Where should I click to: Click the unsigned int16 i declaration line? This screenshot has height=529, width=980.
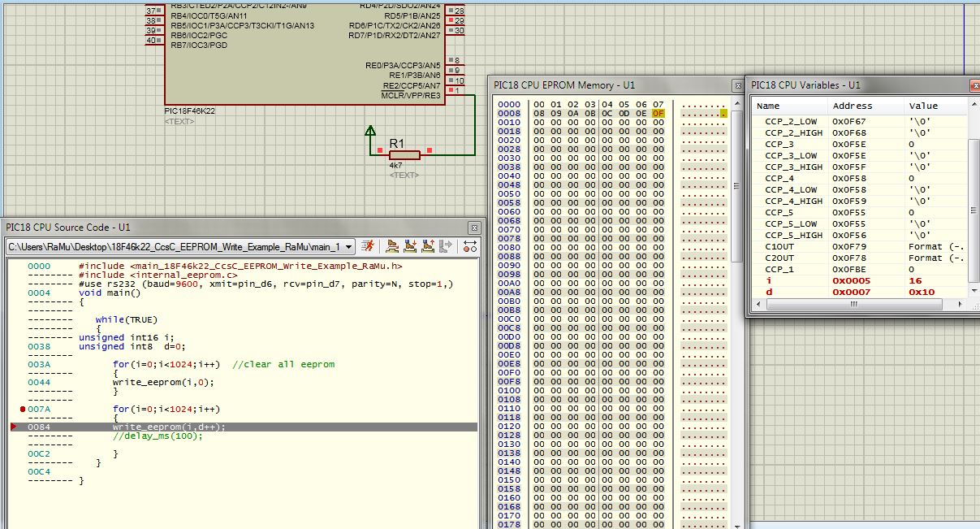click(126, 337)
